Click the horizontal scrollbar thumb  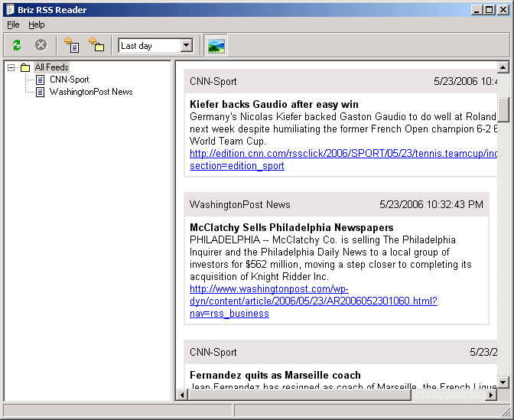(300, 395)
